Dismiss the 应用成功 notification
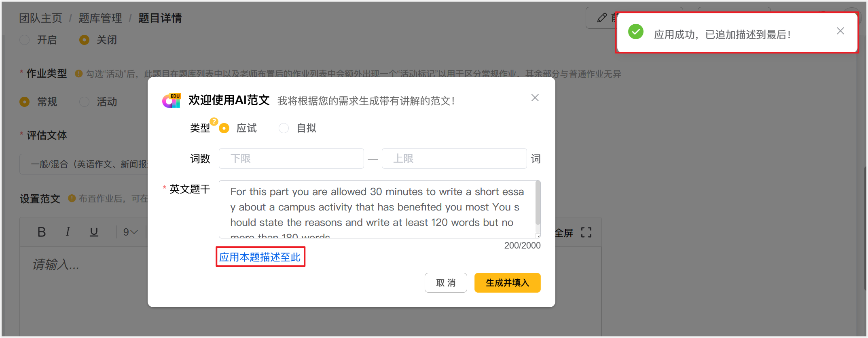 840,31
